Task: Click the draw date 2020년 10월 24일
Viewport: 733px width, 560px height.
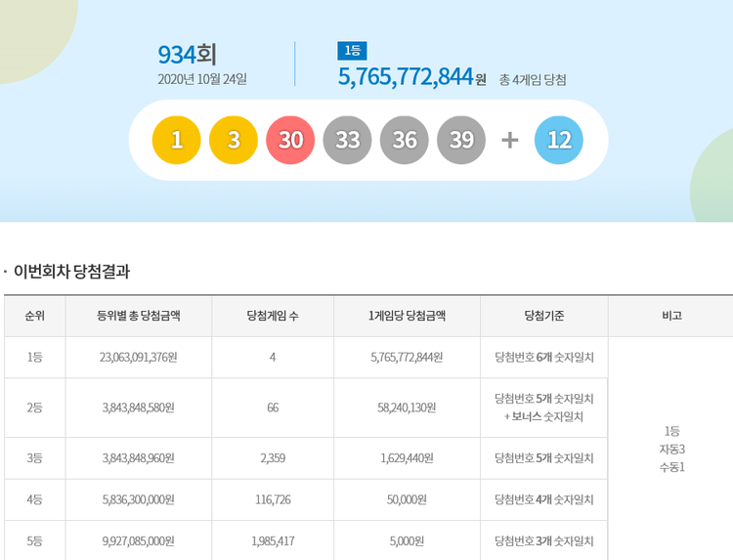Action: (202, 79)
